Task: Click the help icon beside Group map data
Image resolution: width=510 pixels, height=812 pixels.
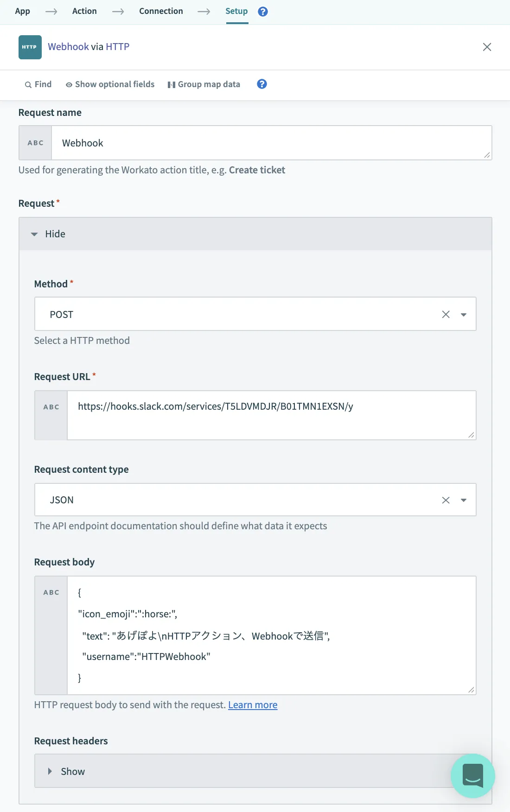Action: (262, 84)
